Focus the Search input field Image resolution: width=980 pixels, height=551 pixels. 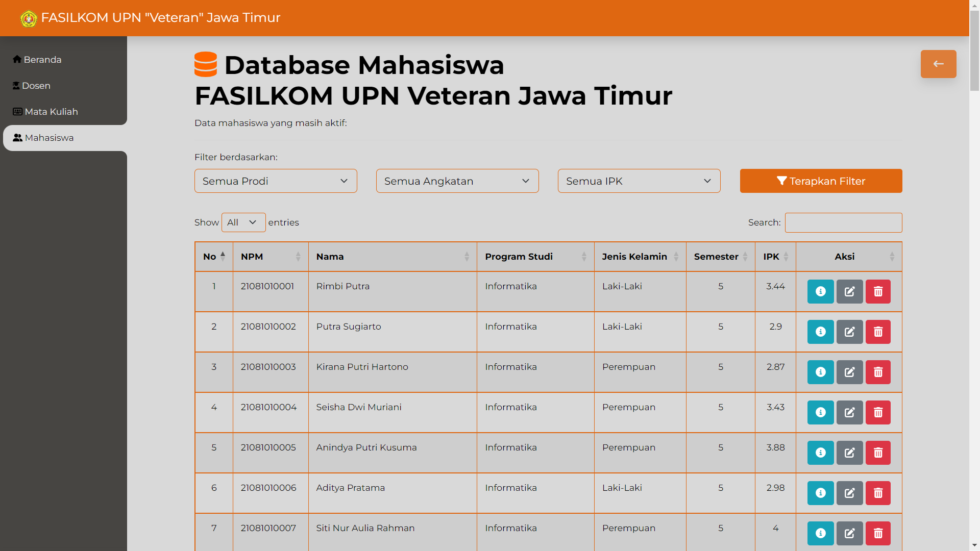click(x=843, y=222)
